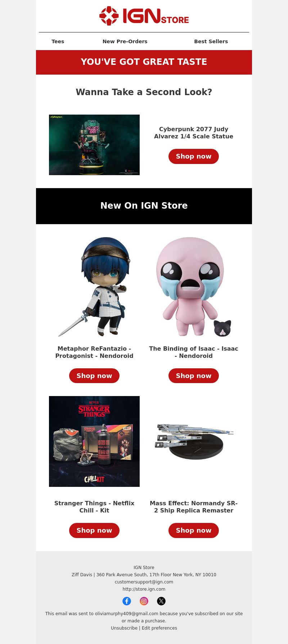The width and height of the screenshot is (288, 644).
Task: View the Cyberpunk 2077 statue product image
Action: pos(94,145)
